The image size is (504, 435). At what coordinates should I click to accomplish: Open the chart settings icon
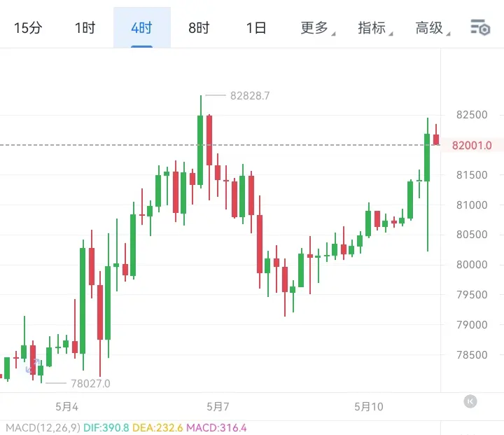(480, 27)
